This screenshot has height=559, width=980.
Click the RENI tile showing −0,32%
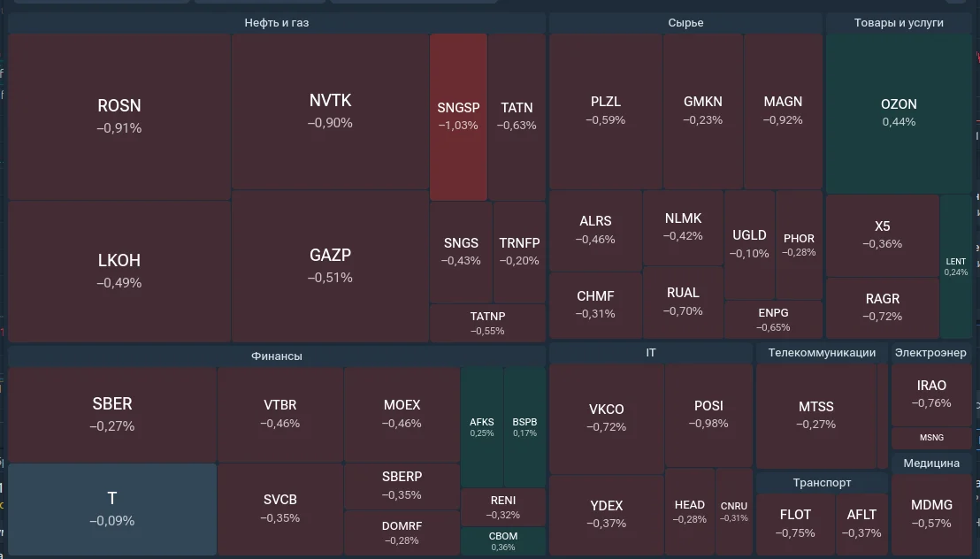click(503, 507)
